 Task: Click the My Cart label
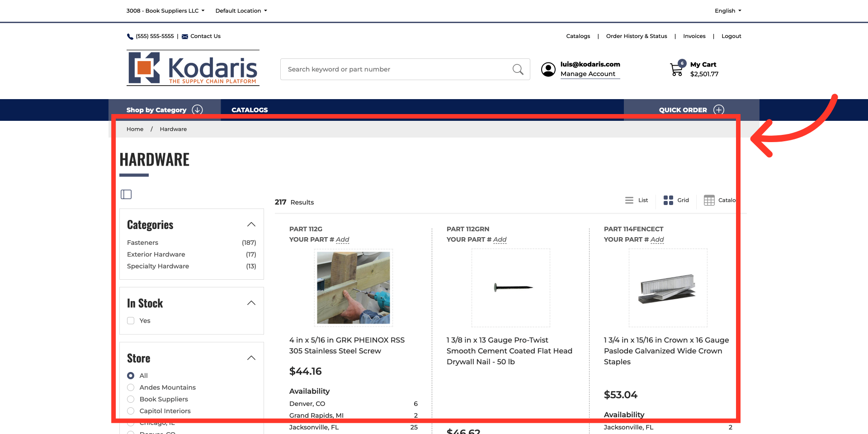coord(703,65)
